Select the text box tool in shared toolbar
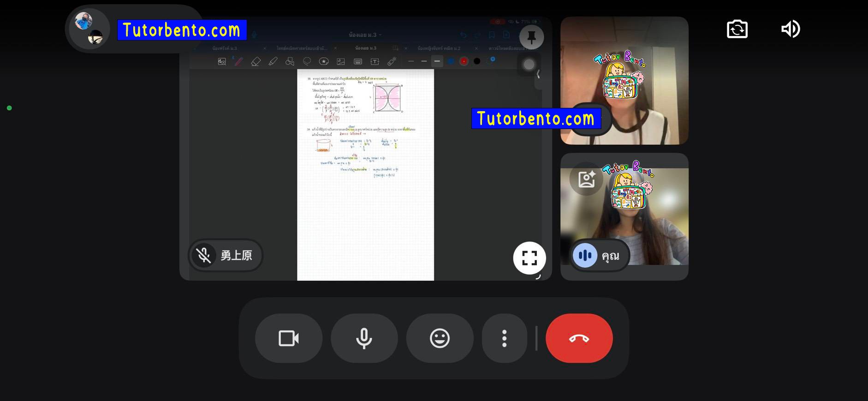The width and height of the screenshot is (868, 401). click(x=375, y=61)
